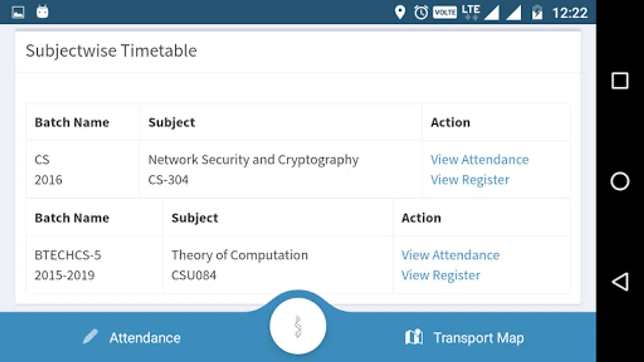The height and width of the screenshot is (362, 644).
Task: View Register for Network Security and Cryptography
Action: [x=470, y=180]
